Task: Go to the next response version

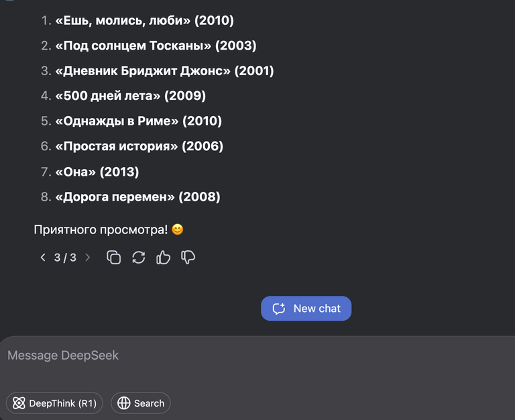Action: (87, 257)
